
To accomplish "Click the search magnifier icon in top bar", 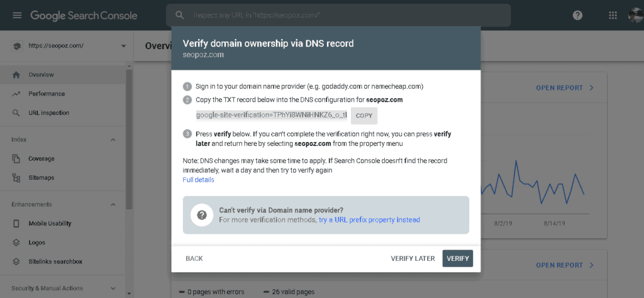I will click(x=179, y=16).
